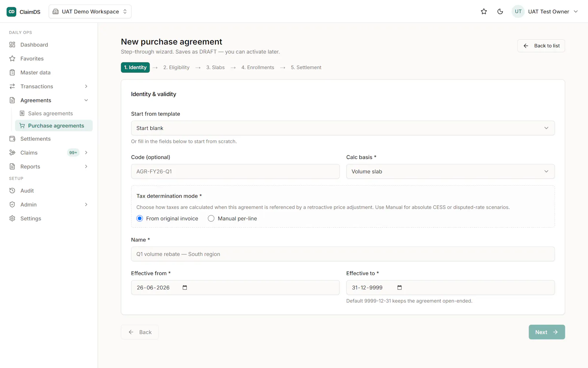This screenshot has width=588, height=368.
Task: Go to the 2. Eligibility step
Action: [176, 67]
